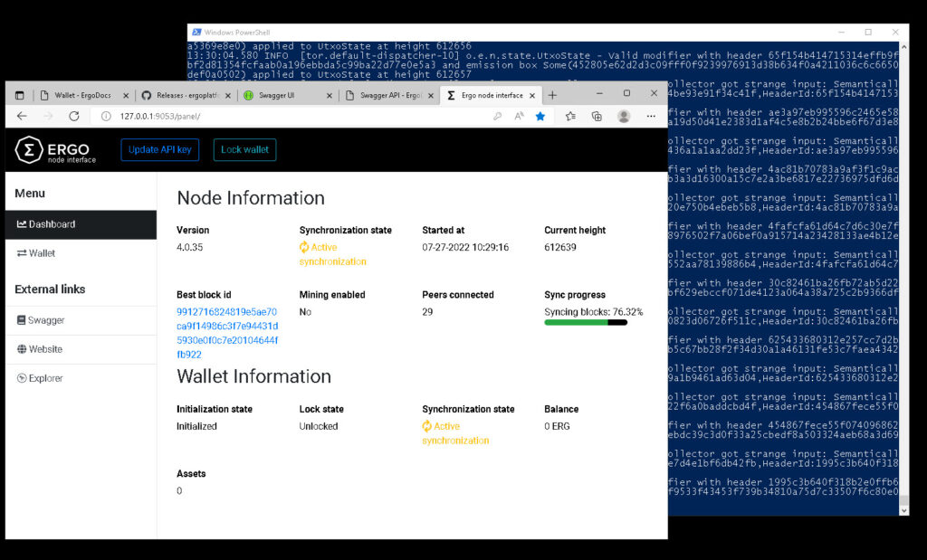This screenshot has height=560, width=927.
Task: Click the blue favorite star icon
Action: (540, 117)
